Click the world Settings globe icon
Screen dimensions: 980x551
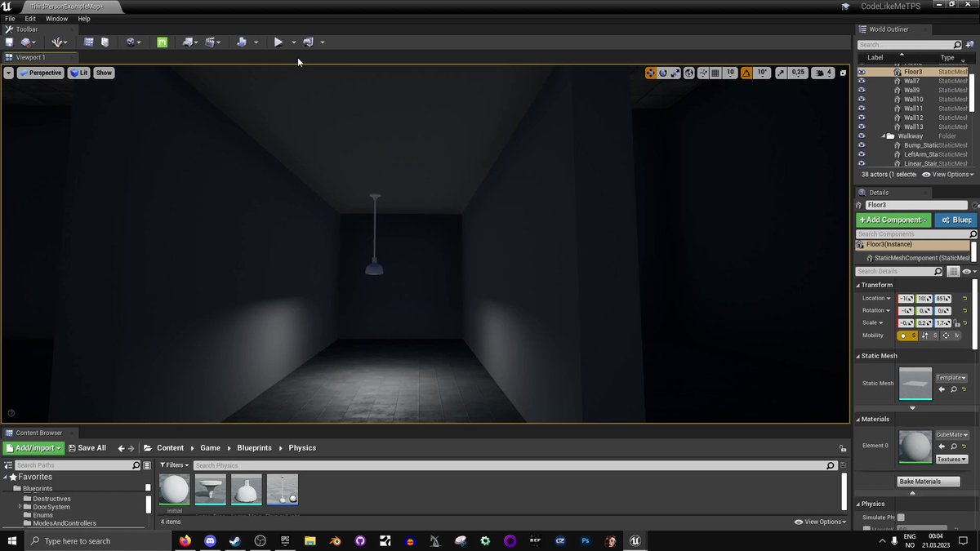pyautogui.click(x=131, y=42)
